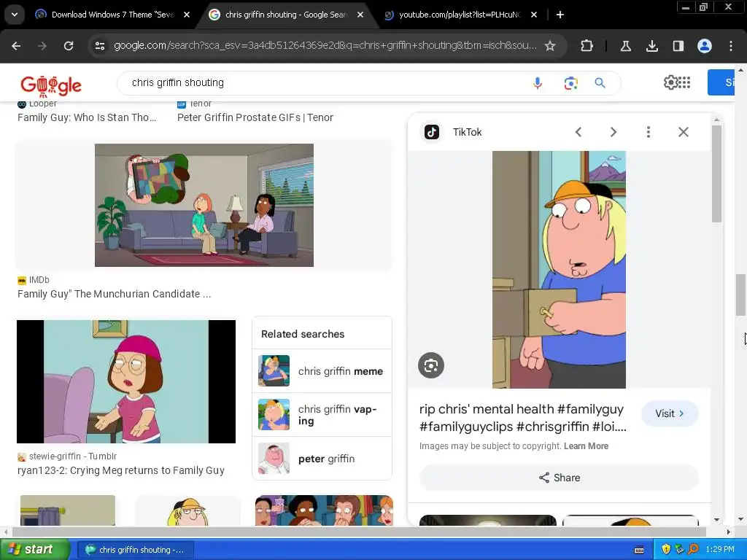This screenshot has width=747, height=560.
Task: Open the Crying Meg image result
Action: [125, 381]
